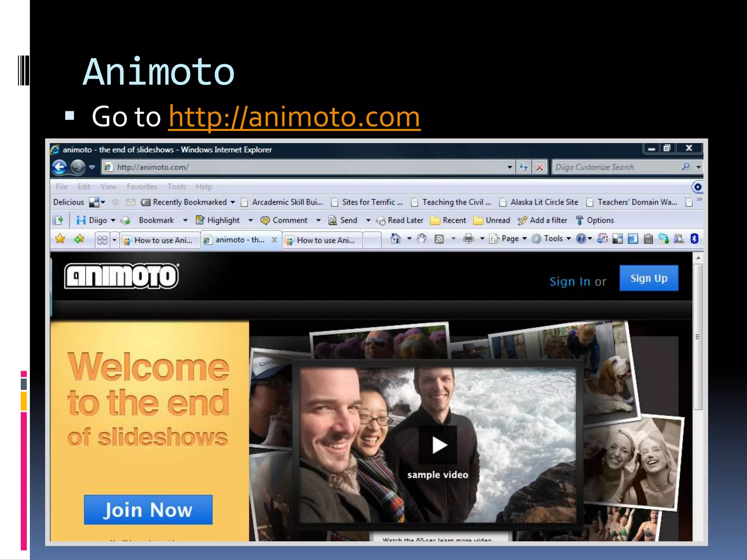Switch to the last How to use Ani... tab
Screen dimensions: 747x560
[x=322, y=240]
